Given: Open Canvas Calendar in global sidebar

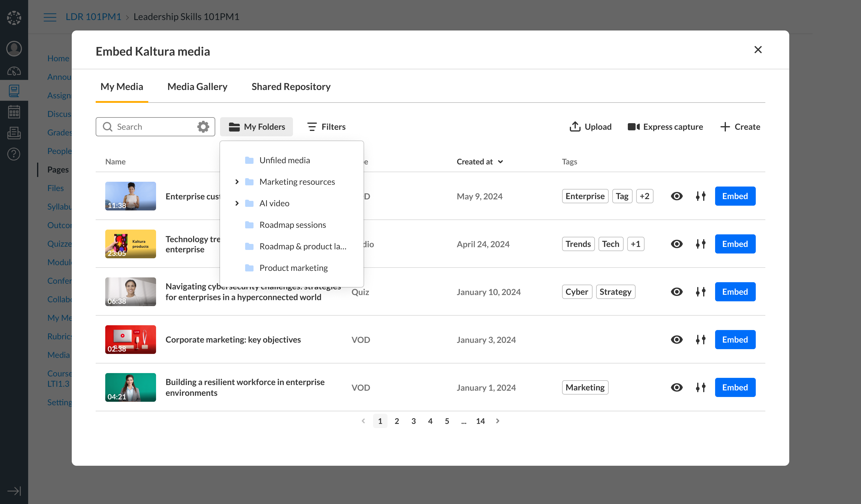Looking at the screenshot, I should (x=14, y=112).
